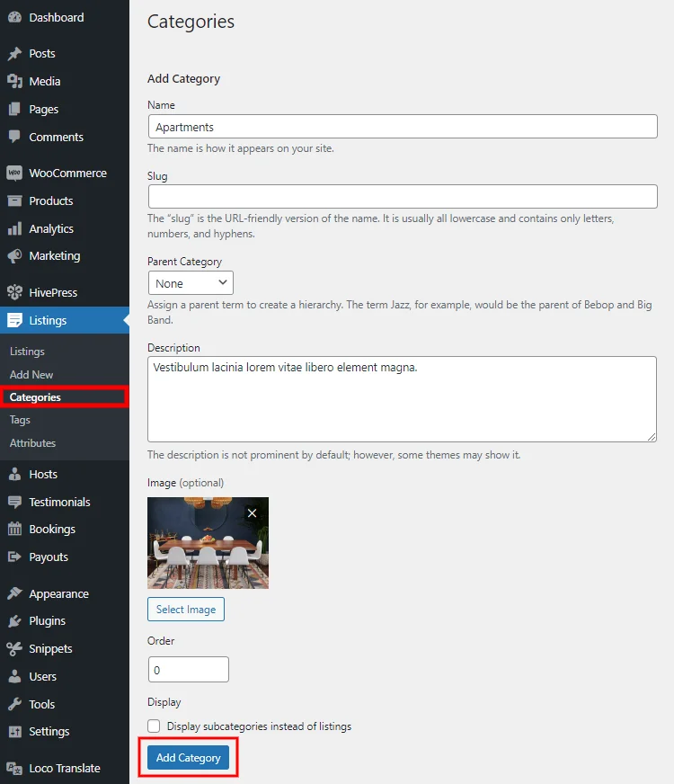The width and height of the screenshot is (674, 784).
Task: Click into the Description textarea
Action: click(403, 399)
